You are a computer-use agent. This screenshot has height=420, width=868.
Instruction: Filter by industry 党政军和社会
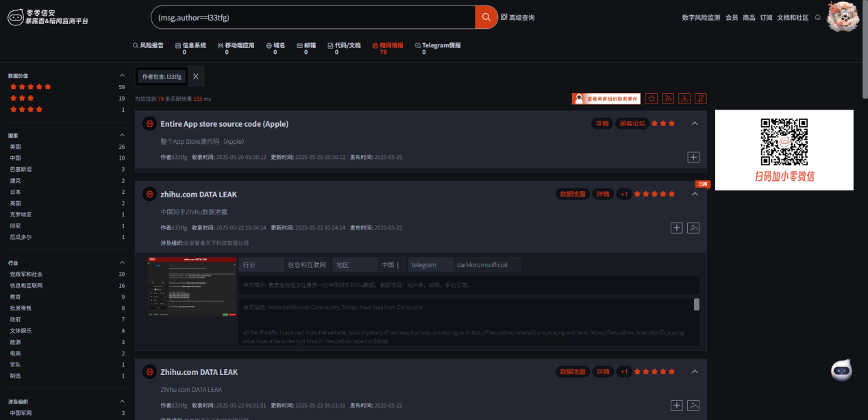coord(66,274)
